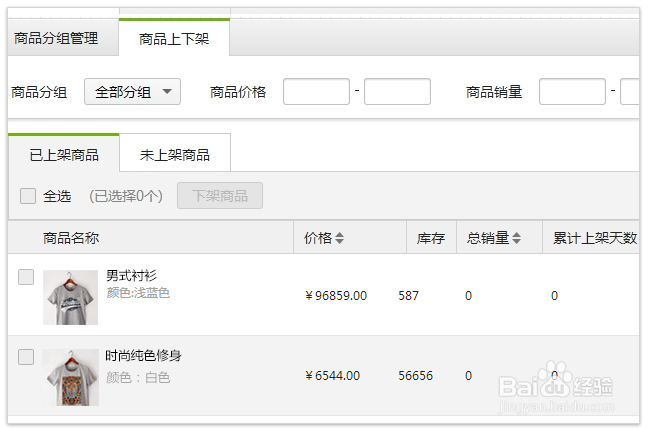The width and height of the screenshot is (650, 430).
Task: Open the 全部分组 dropdown
Action: [132, 92]
